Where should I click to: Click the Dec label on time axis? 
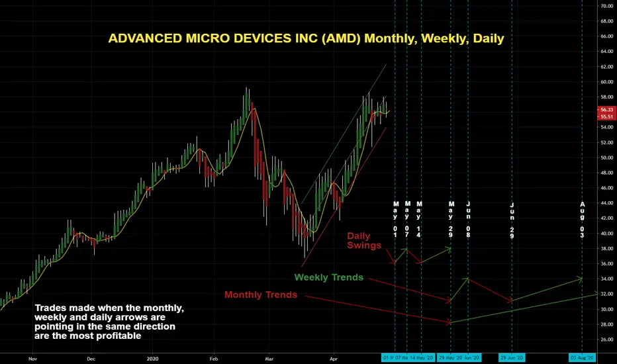[x=91, y=359]
